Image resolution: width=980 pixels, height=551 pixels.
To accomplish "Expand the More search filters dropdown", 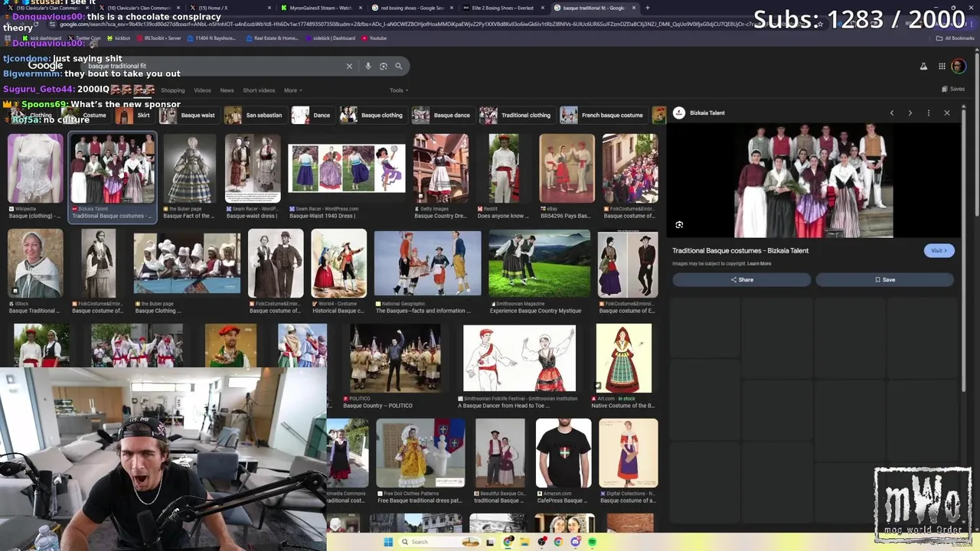I will click(292, 90).
